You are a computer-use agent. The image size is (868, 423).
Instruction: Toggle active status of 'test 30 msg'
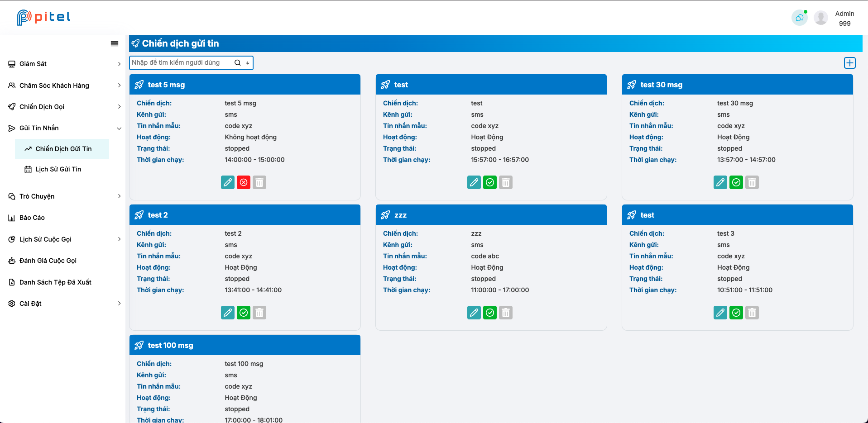tap(736, 182)
